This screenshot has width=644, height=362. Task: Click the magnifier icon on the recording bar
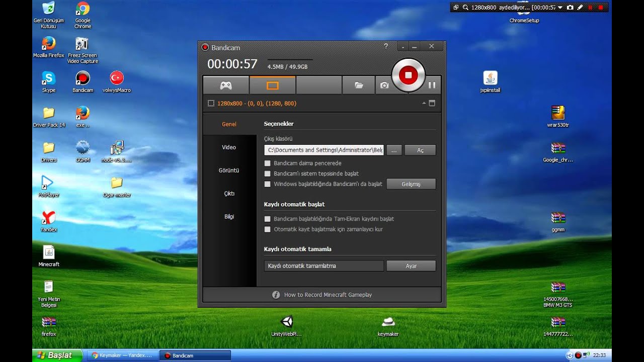(465, 8)
